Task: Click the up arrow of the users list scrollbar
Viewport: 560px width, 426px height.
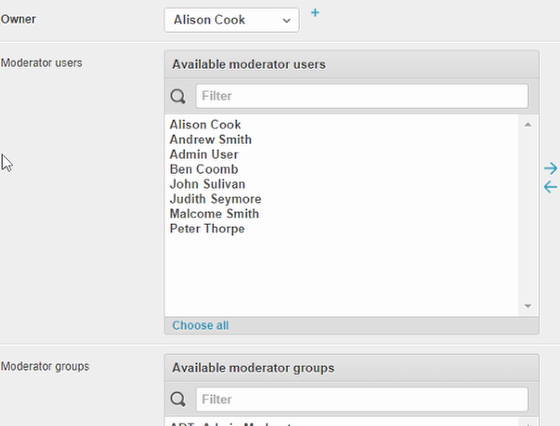Action: (x=528, y=125)
